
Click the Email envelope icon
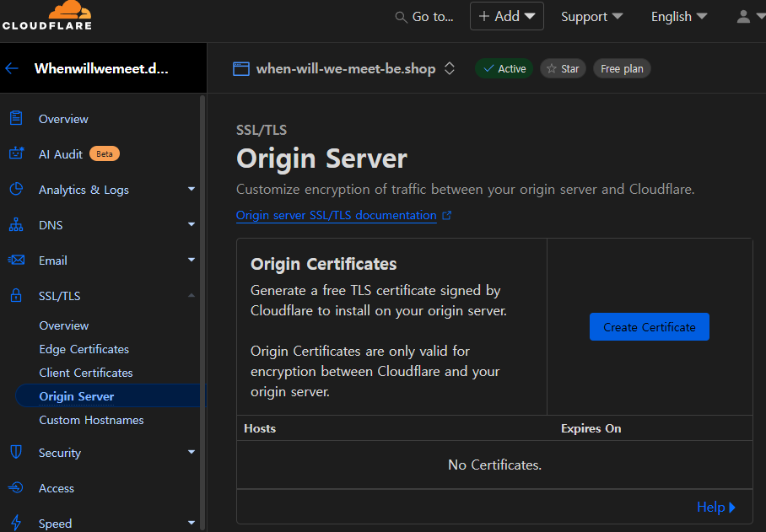pyautogui.click(x=16, y=260)
